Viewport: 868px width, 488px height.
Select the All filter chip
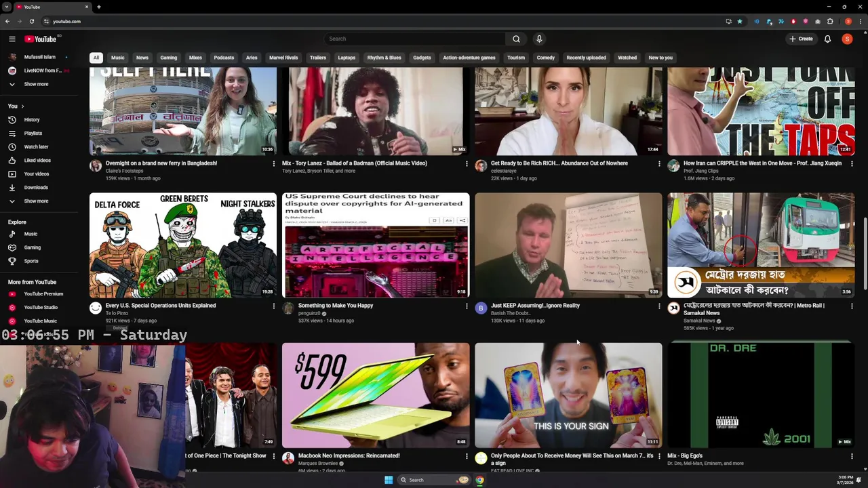pos(96,58)
